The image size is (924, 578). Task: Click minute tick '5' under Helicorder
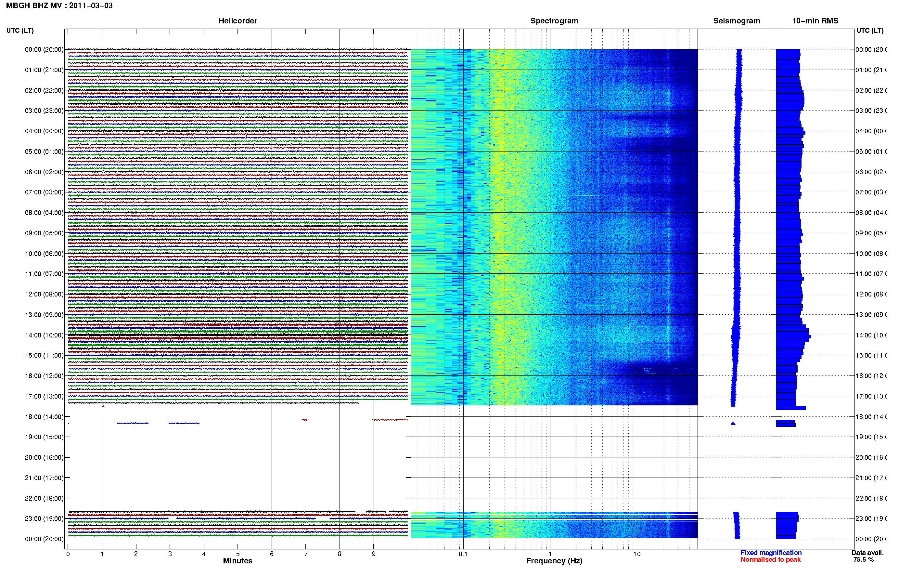(x=237, y=554)
